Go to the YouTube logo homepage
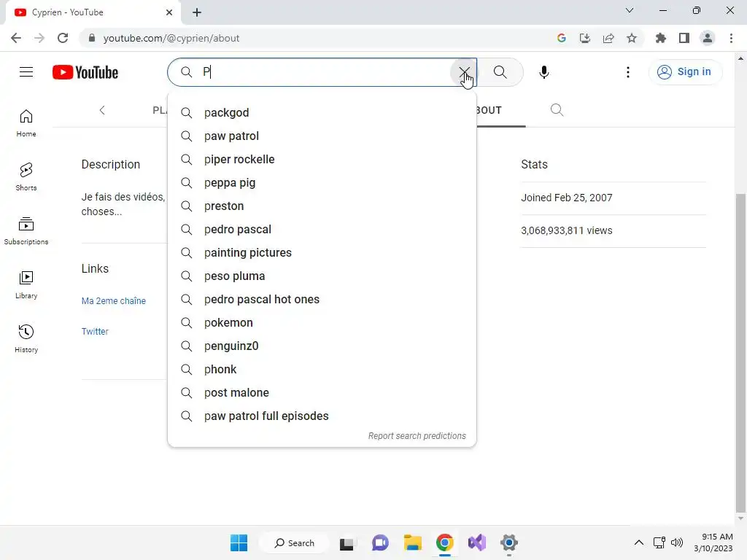The height and width of the screenshot is (560, 747). pyautogui.click(x=85, y=72)
